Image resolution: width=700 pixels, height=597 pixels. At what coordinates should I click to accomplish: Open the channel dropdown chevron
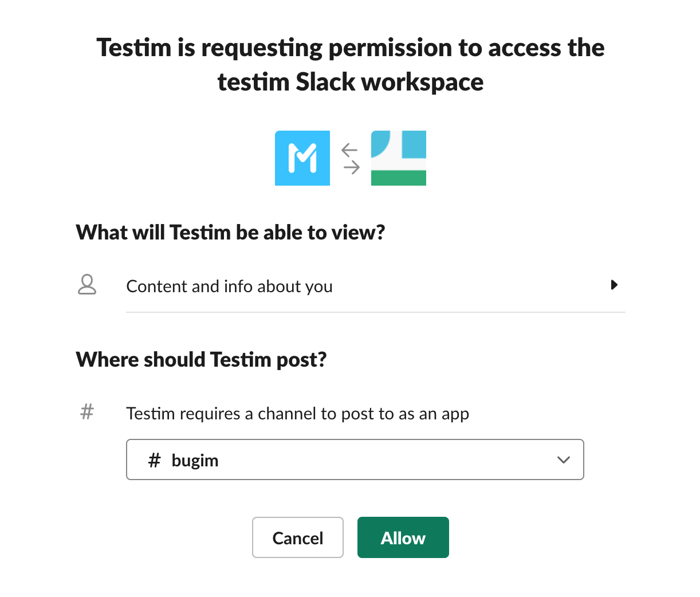564,460
